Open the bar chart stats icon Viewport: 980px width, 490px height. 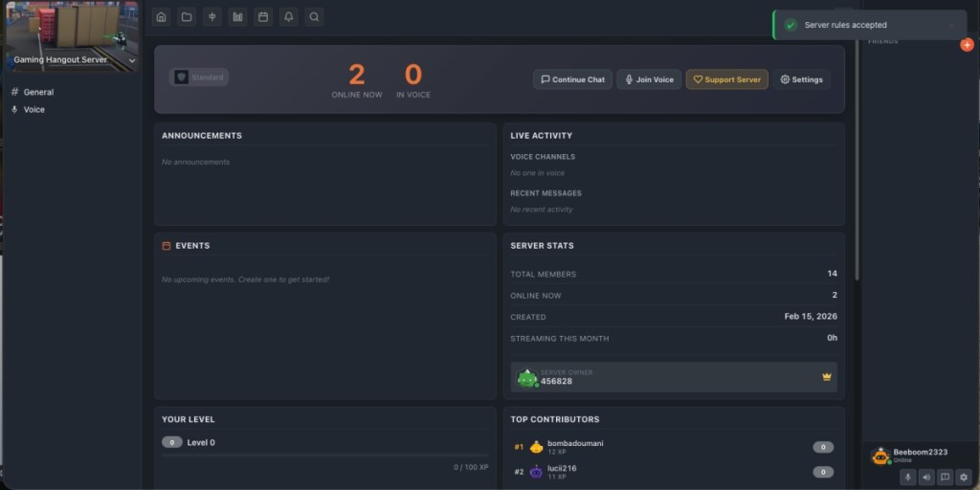(x=237, y=17)
